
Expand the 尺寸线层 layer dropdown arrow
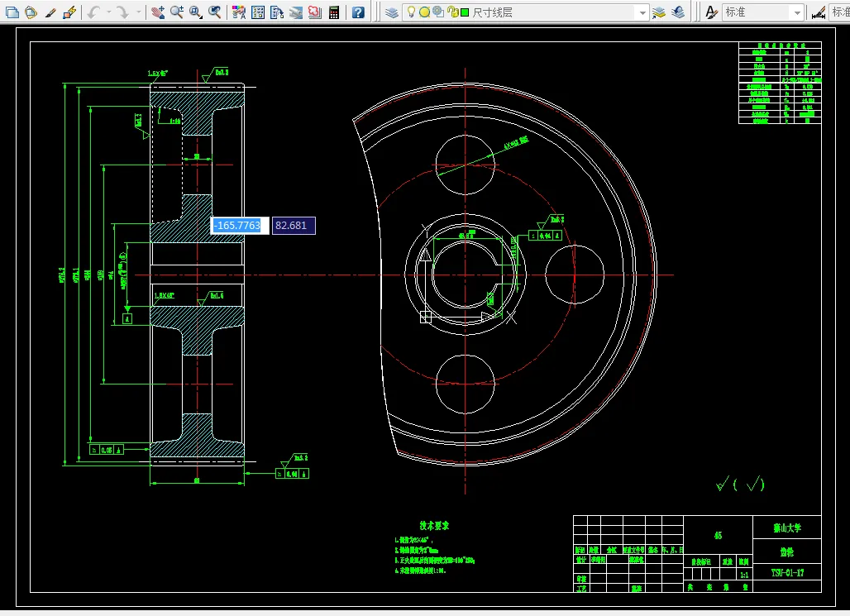642,12
